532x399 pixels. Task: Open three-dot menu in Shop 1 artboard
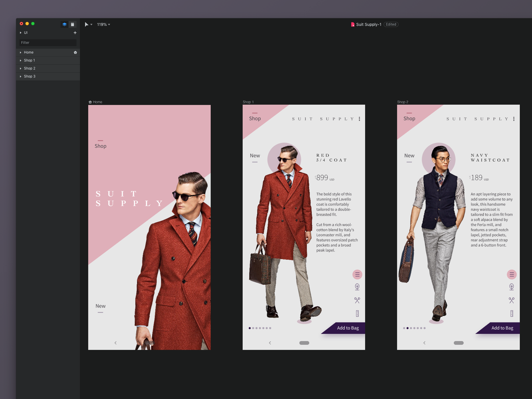click(359, 119)
